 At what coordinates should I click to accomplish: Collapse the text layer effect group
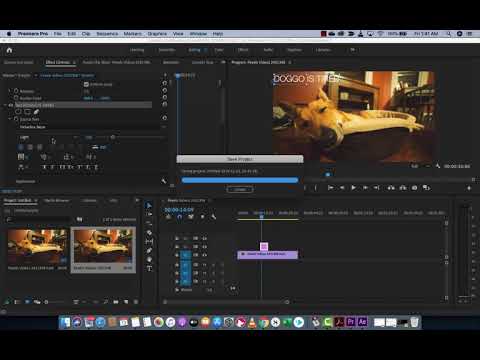click(x=5, y=105)
